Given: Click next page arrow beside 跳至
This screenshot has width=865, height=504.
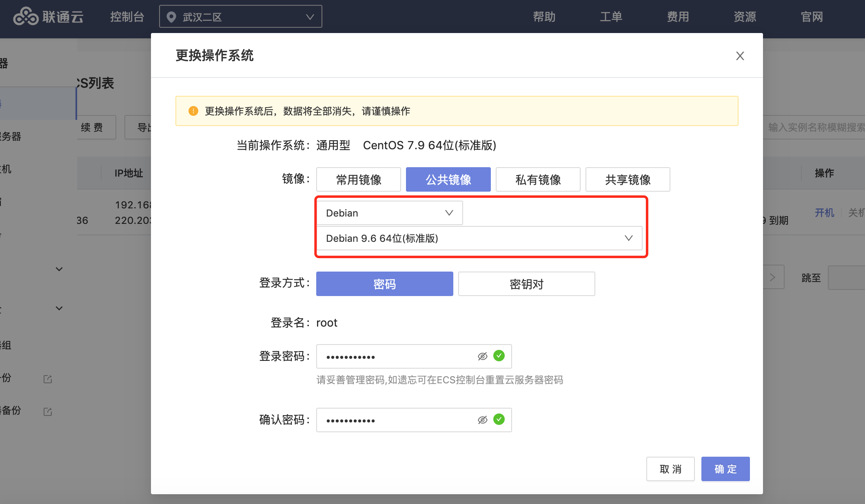Looking at the screenshot, I should point(772,277).
